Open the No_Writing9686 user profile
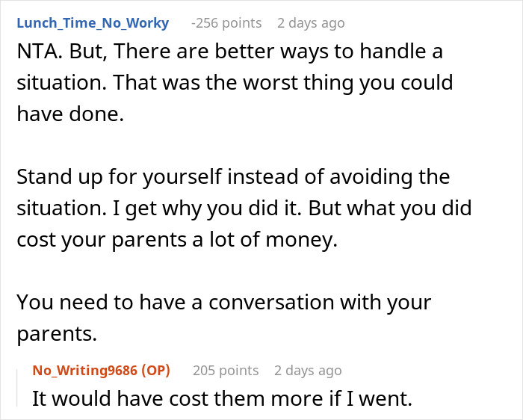The image size is (523, 420). 89,370
